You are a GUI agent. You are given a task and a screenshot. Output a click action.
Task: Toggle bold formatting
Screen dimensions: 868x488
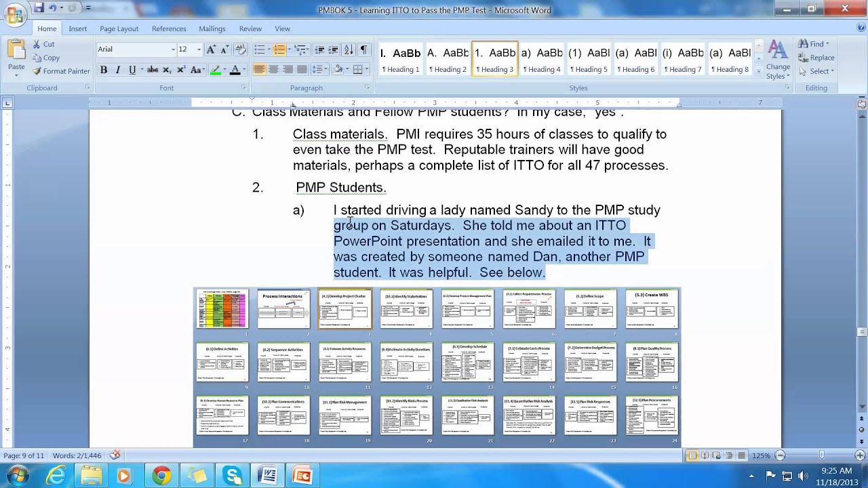(104, 70)
